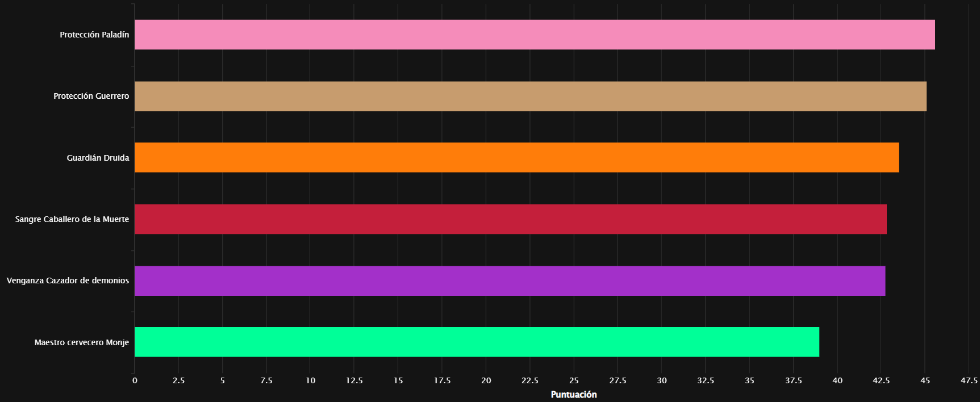980x402 pixels.
Task: Select the '22.5' x-axis tick label
Action: 530,380
